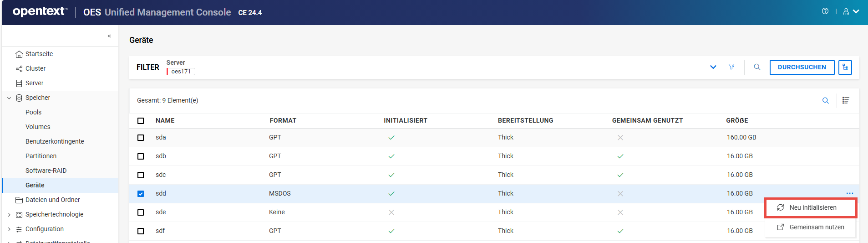Click the search icon in the filter bar
This screenshot has width=868, height=243.
point(757,67)
